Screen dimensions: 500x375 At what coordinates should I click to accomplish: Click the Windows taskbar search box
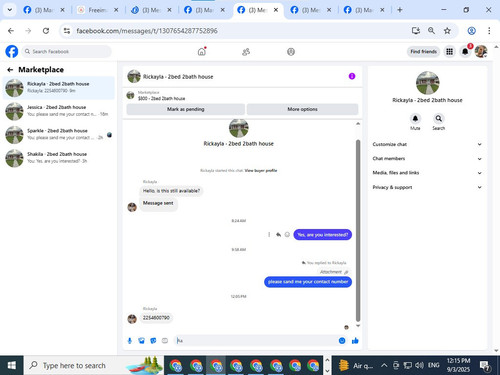[94, 366]
